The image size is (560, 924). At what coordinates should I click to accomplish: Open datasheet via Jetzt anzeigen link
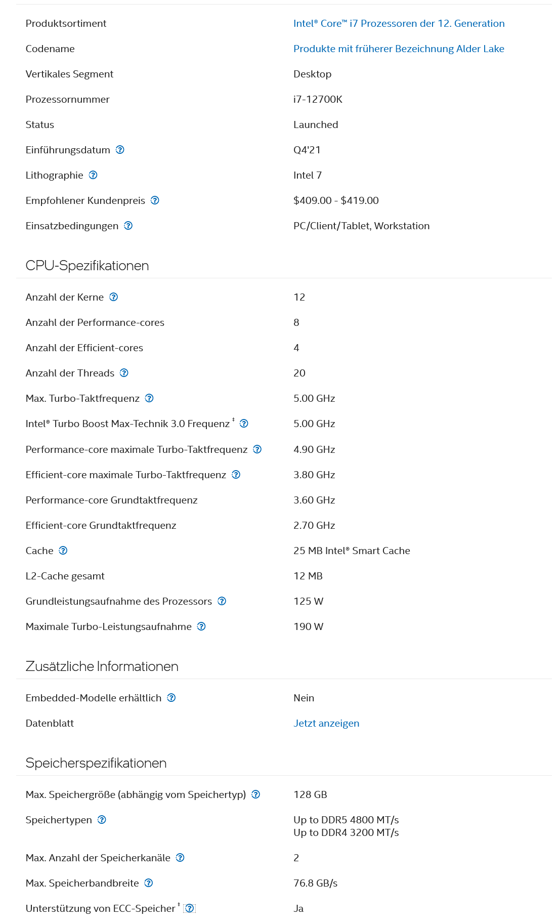pyautogui.click(x=326, y=723)
